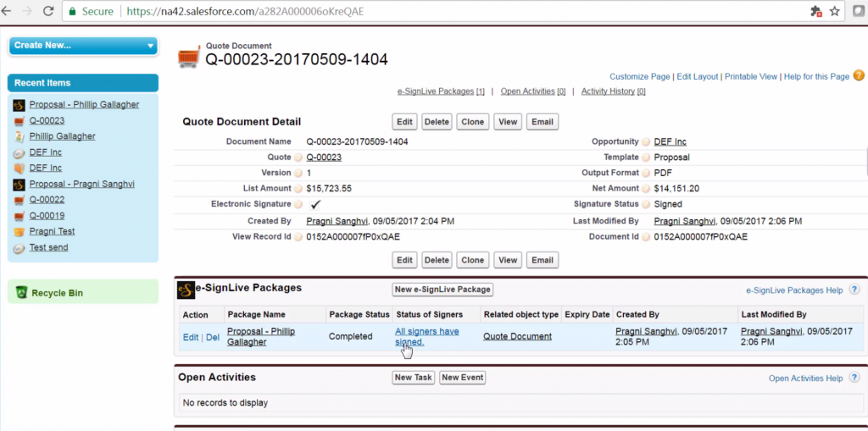
Task: Click the contact icon beside Phillip Gallagher
Action: [x=19, y=136]
